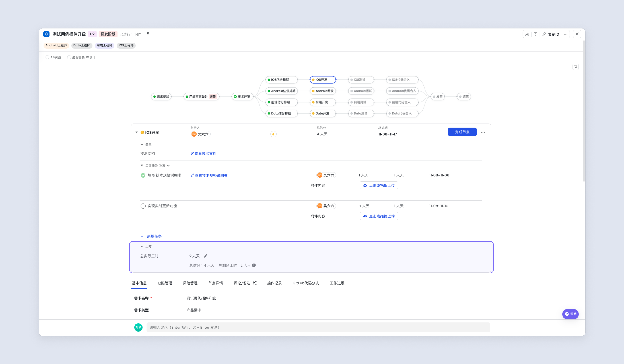Open workflow view settings icon

[575, 67]
